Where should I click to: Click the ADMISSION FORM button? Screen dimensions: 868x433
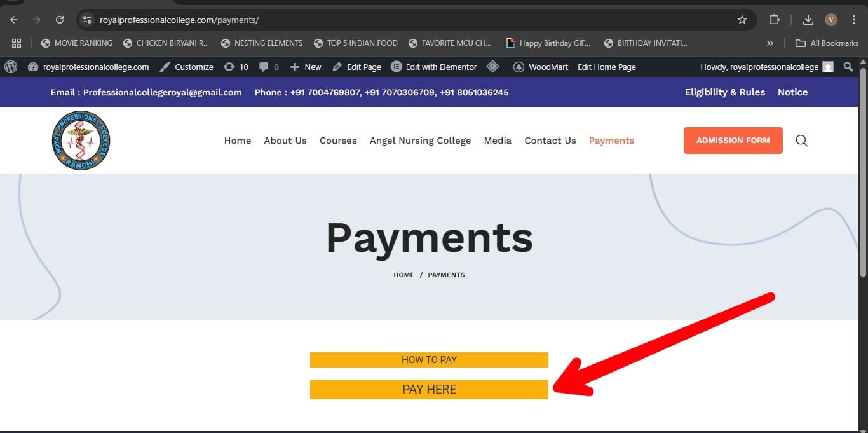coord(733,141)
